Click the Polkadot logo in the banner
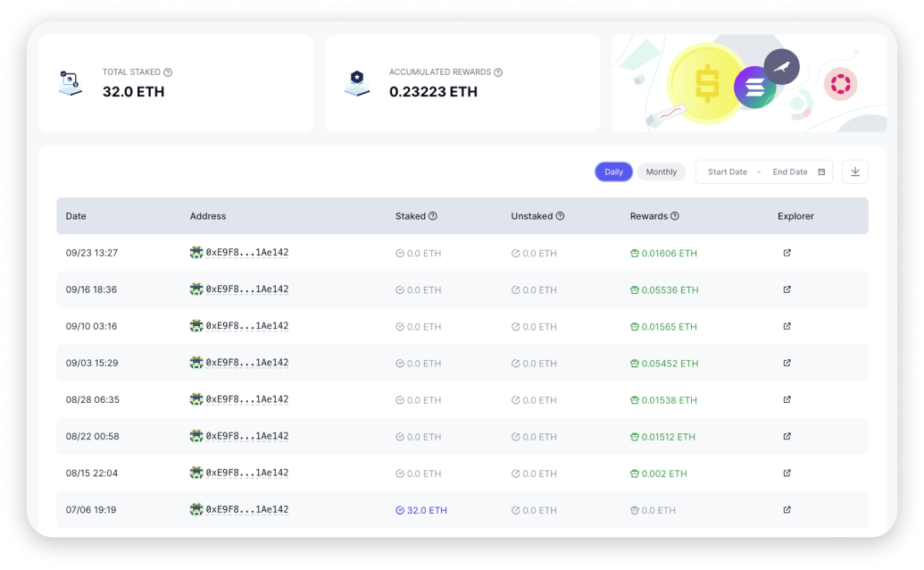924x570 pixels. tap(840, 83)
